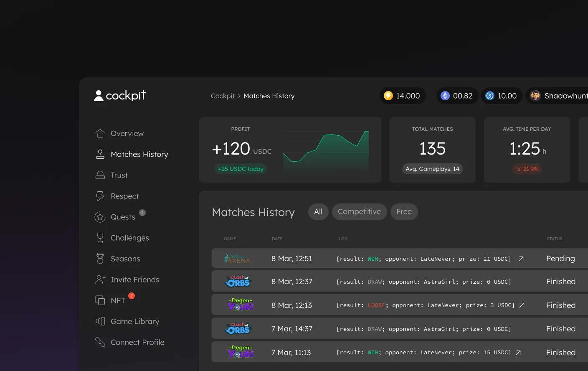This screenshot has width=588, height=371.
Task: Open the Respect section
Action: (x=124, y=196)
